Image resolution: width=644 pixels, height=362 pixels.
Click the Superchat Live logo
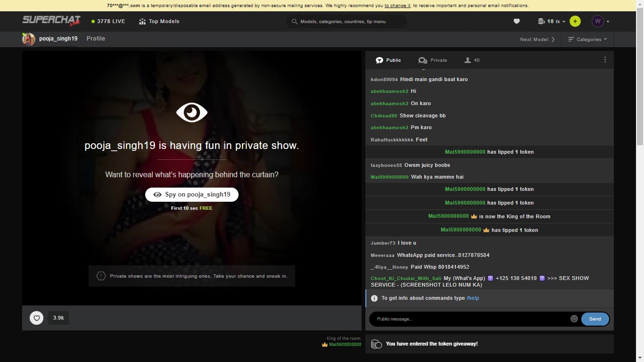coord(51,21)
